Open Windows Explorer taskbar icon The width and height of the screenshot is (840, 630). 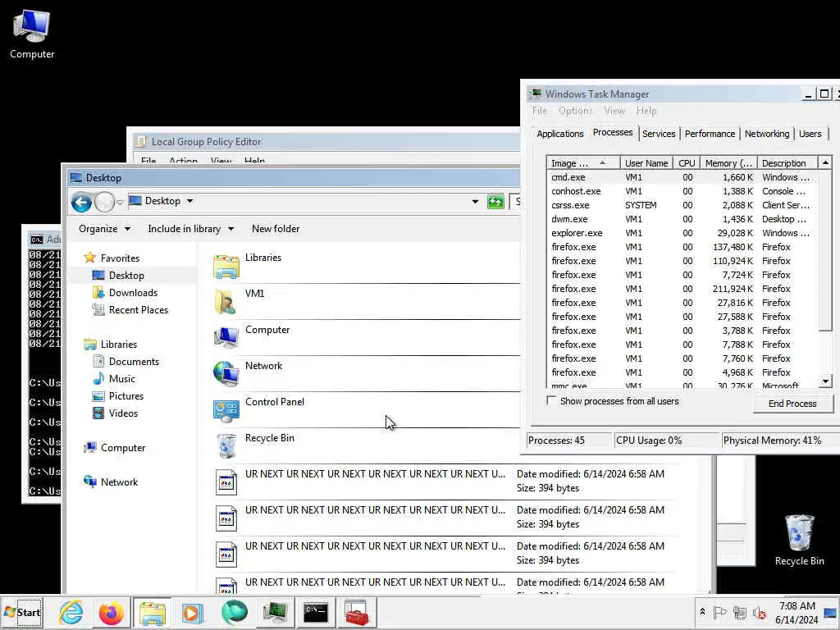click(152, 612)
